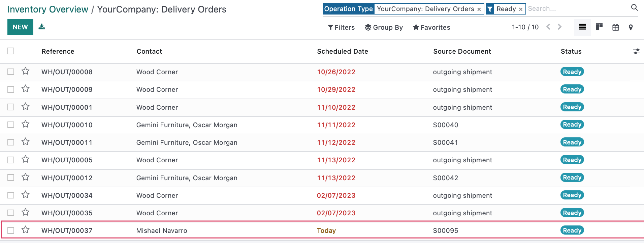Switch to Calendar view
The width and height of the screenshot is (644, 243).
click(615, 27)
